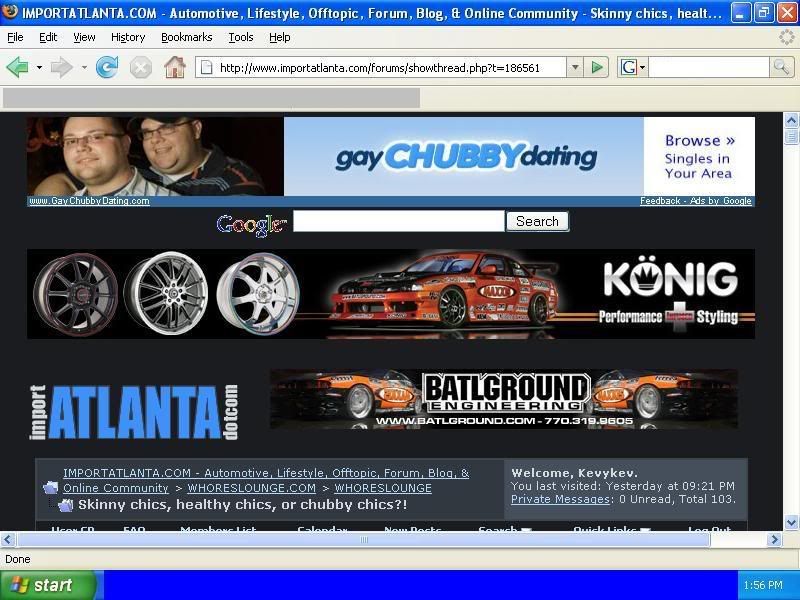
Task: Click the Google Search button on page
Action: (537, 221)
